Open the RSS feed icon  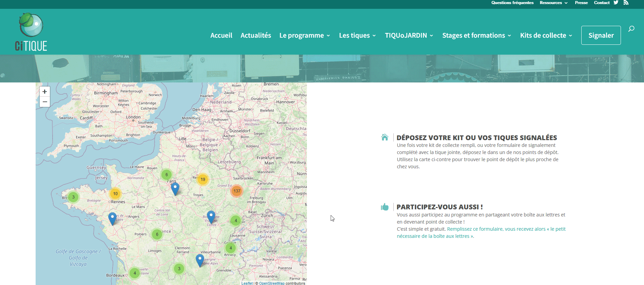tap(626, 3)
